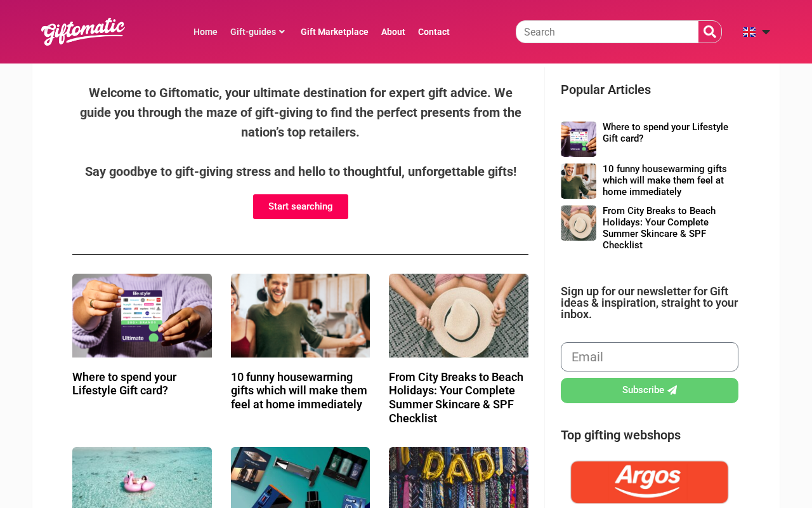Open the Lifestyle Gift card article thumbnail
812x508 pixels.
click(x=142, y=316)
